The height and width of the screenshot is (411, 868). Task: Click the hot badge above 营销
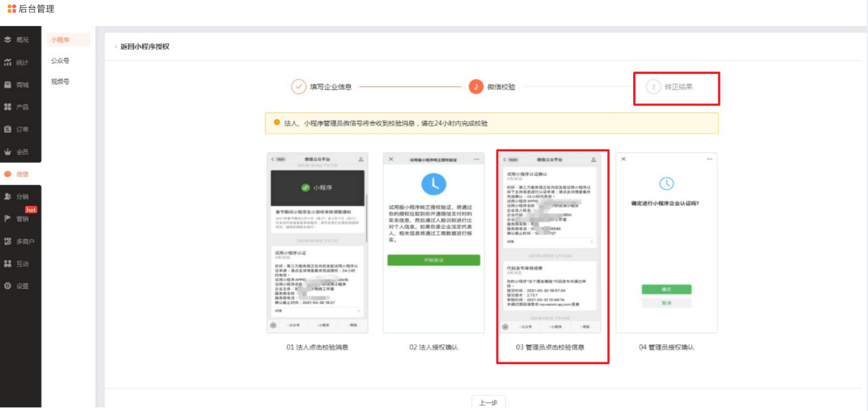[x=31, y=210]
